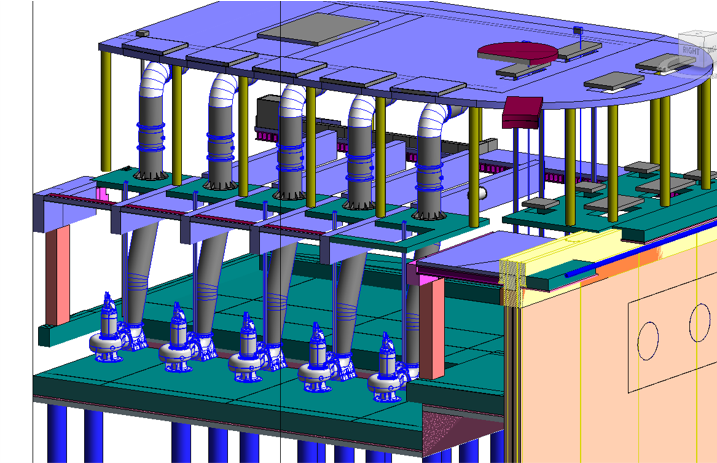Click the left circular opening on peach wall
The image size is (717, 463).
(648, 339)
